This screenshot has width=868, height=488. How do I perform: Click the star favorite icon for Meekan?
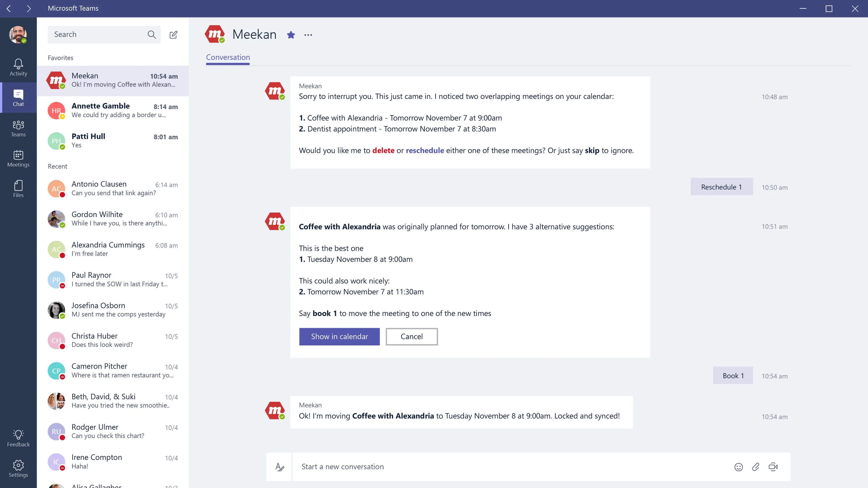(x=290, y=35)
